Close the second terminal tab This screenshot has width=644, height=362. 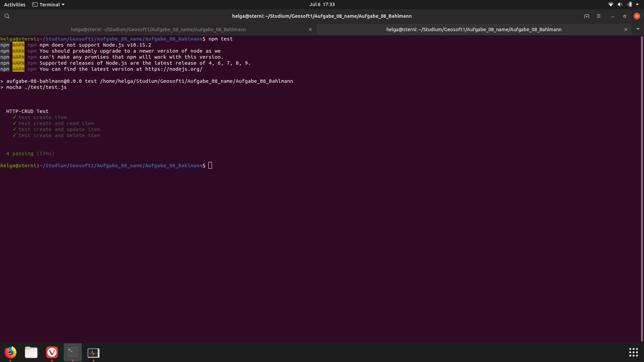(x=626, y=29)
